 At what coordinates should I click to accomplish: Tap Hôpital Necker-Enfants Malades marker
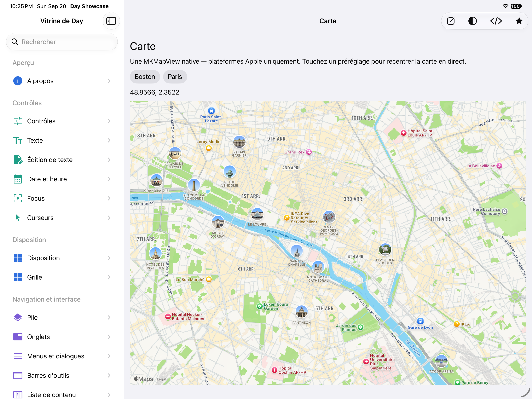(168, 316)
